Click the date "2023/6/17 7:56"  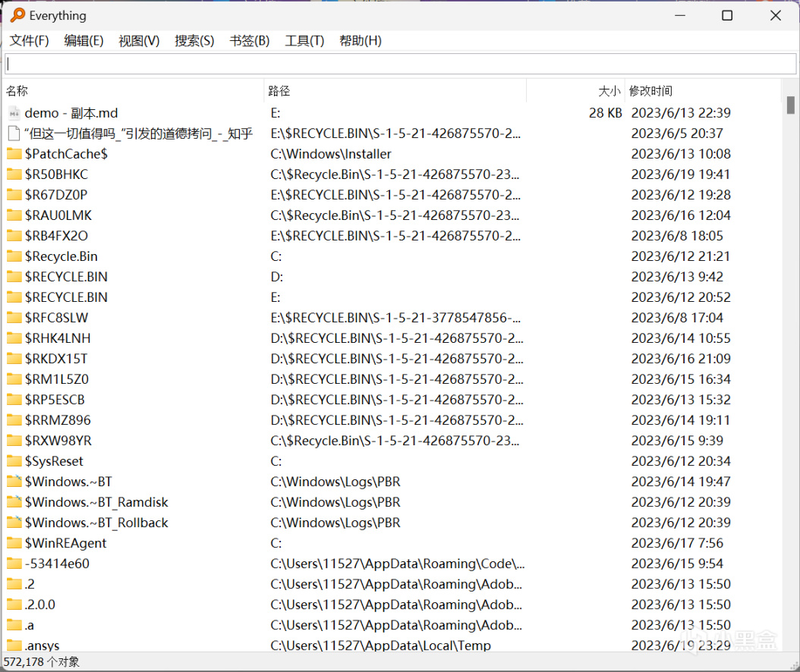677,543
